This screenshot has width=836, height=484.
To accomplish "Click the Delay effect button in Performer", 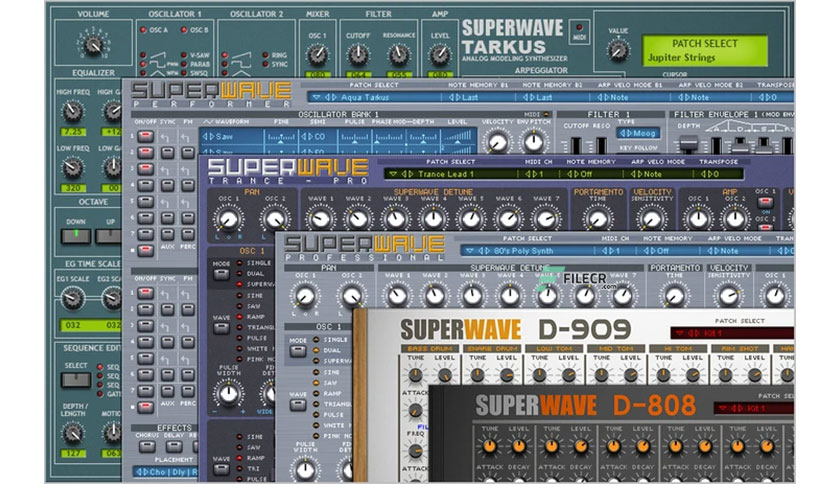I will click(x=174, y=446).
